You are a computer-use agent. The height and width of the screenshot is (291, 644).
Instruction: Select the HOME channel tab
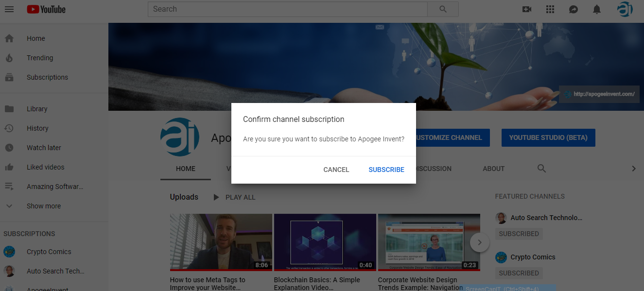pos(186,169)
